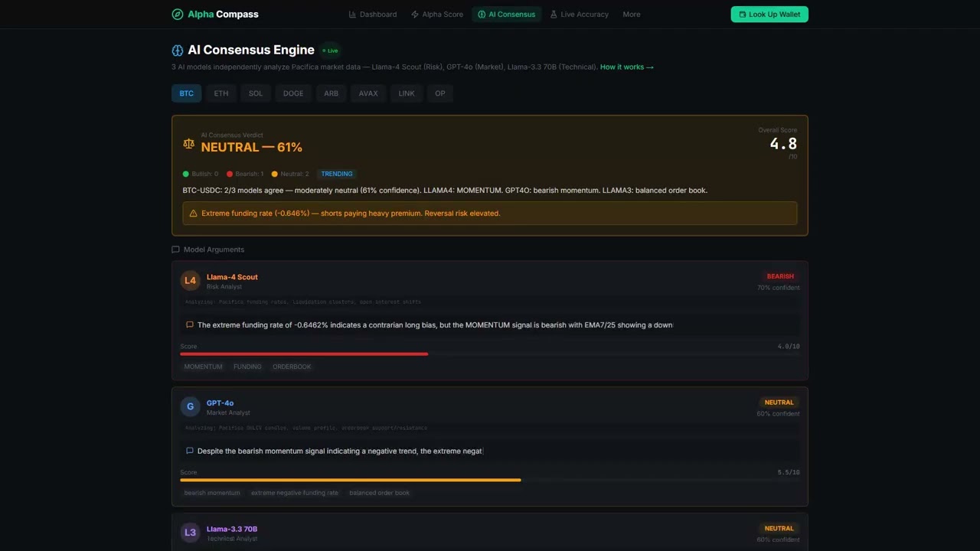980x551 pixels.
Task: Click the NEUTRAL — 61% verdict text
Action: 252,147
